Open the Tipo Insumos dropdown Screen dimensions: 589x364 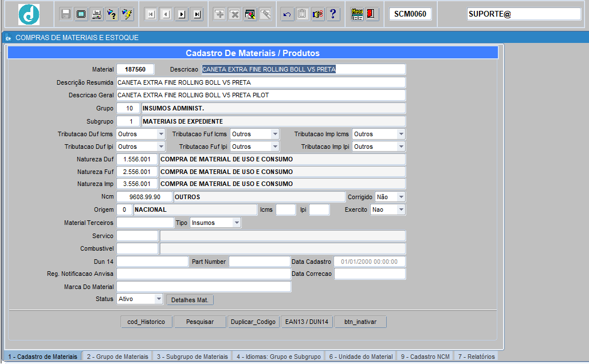click(237, 223)
